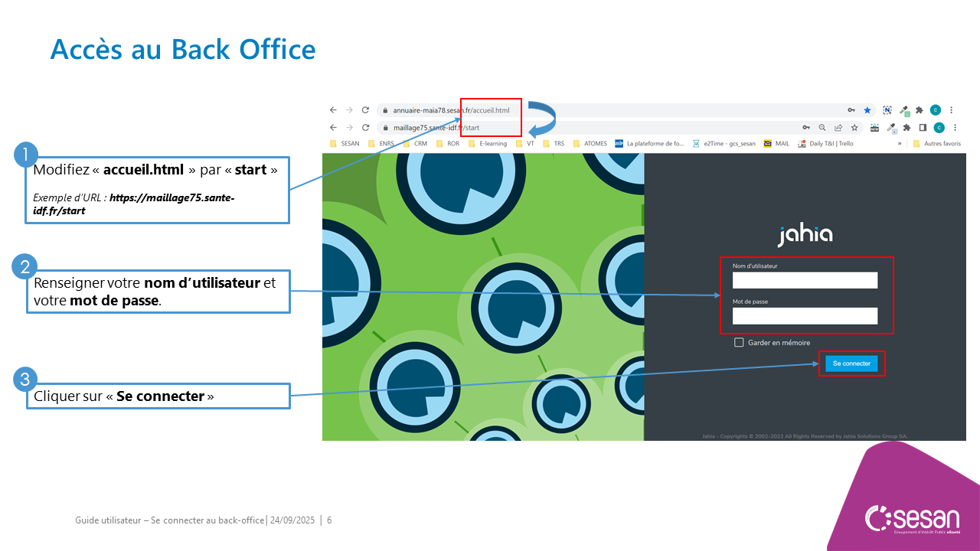Open the side panel icon in the lower toolbar

(923, 128)
